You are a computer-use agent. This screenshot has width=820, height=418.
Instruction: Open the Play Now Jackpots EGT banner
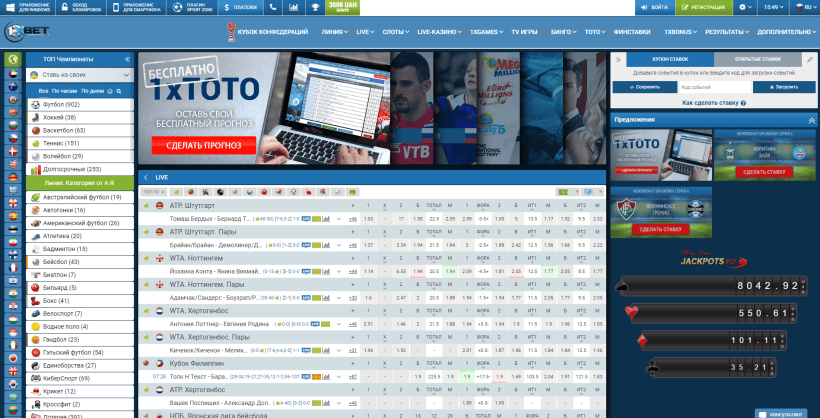714,259
